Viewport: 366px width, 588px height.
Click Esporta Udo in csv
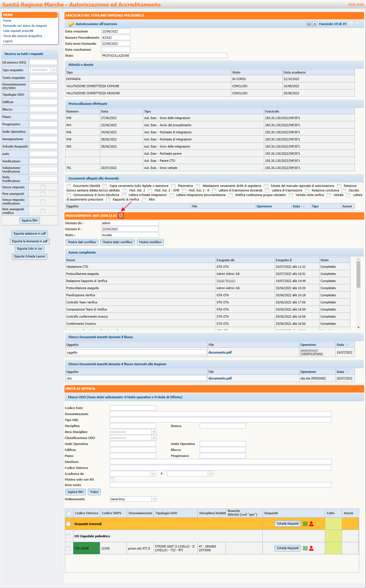[30, 249]
